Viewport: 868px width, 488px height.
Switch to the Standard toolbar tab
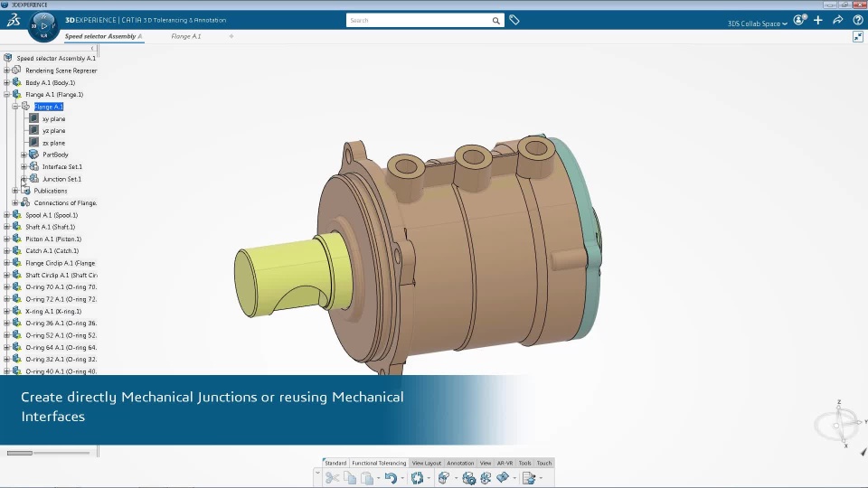(x=335, y=463)
